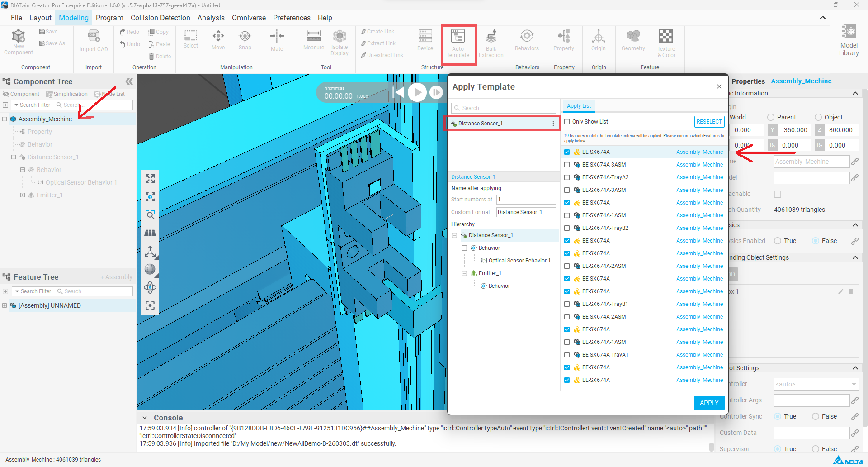Click the Apply Template search field
This screenshot has width=868, height=467.
click(x=504, y=108)
